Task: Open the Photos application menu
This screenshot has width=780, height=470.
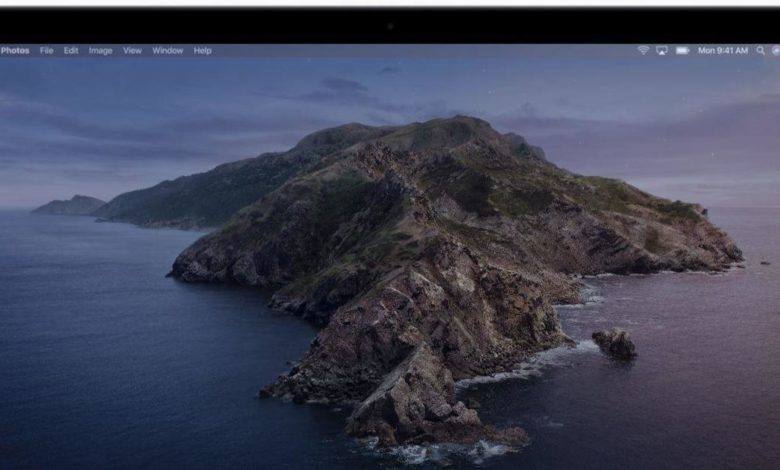Action: (15, 51)
